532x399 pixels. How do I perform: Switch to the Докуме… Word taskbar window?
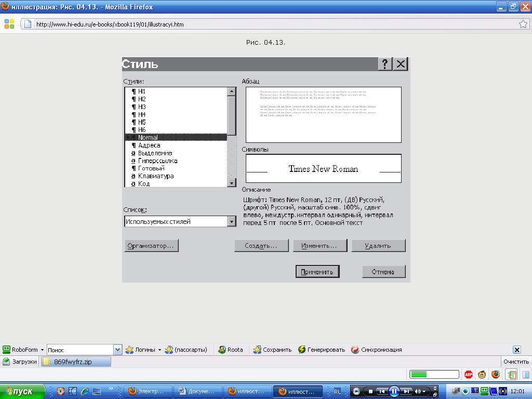[197, 392]
